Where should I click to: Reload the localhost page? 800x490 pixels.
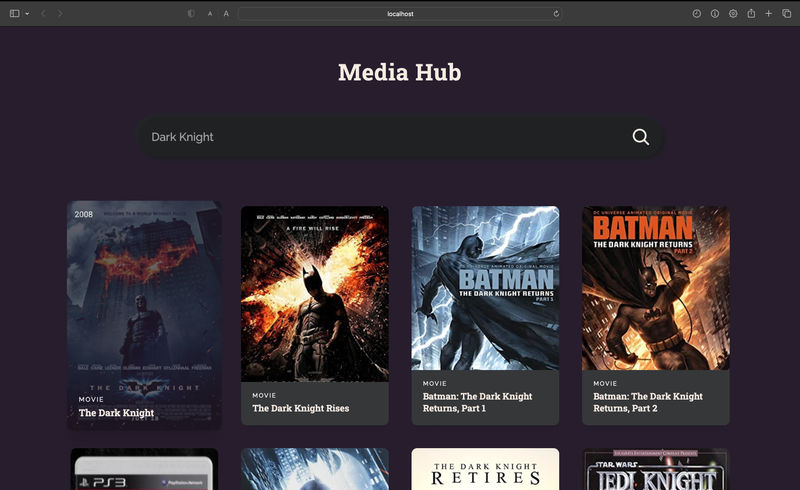tap(556, 13)
